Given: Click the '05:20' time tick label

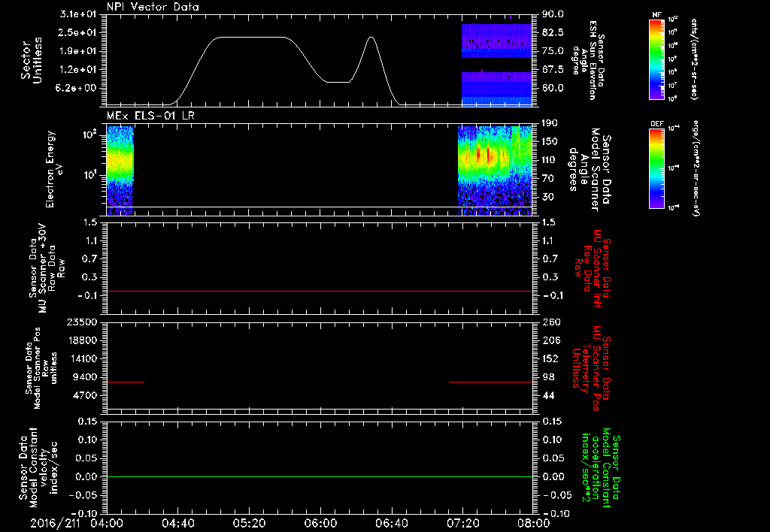Looking at the screenshot, I should click(250, 523).
